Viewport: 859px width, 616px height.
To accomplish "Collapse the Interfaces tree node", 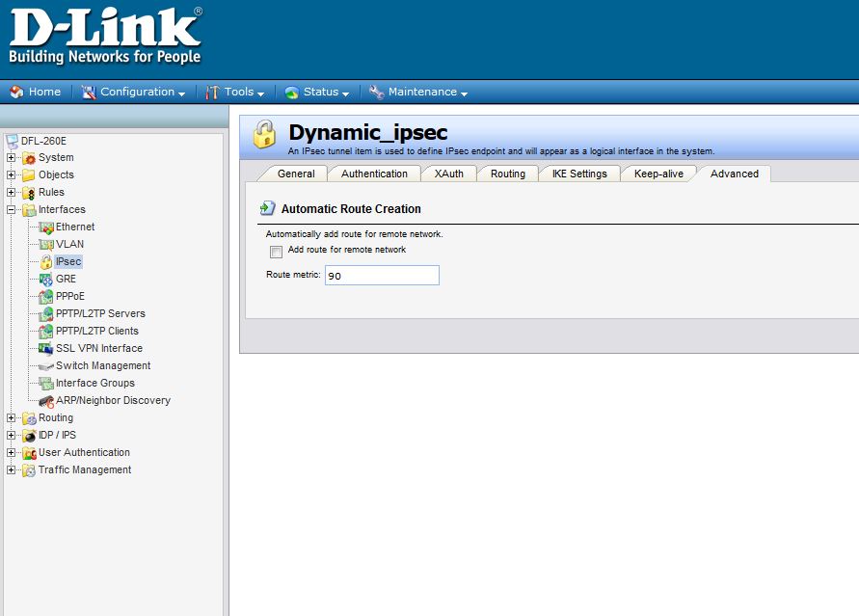I will click(x=12, y=209).
